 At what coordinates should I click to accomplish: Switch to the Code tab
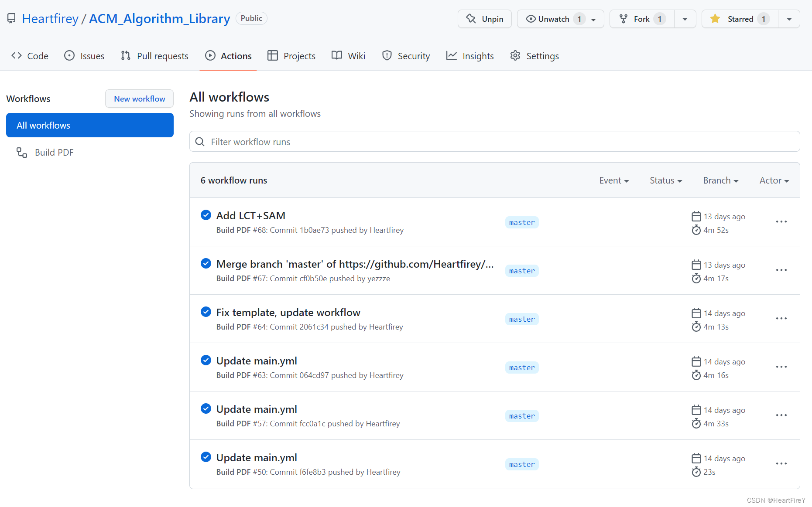point(30,56)
